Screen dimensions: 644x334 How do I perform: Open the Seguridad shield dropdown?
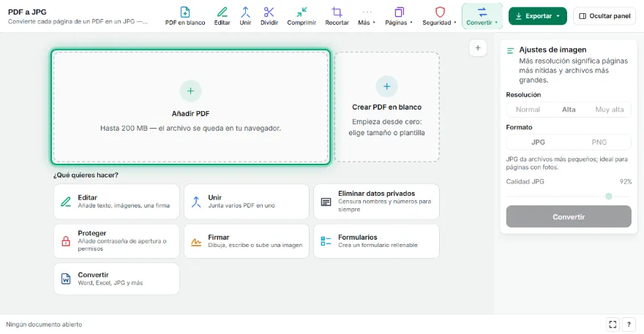pos(439,16)
